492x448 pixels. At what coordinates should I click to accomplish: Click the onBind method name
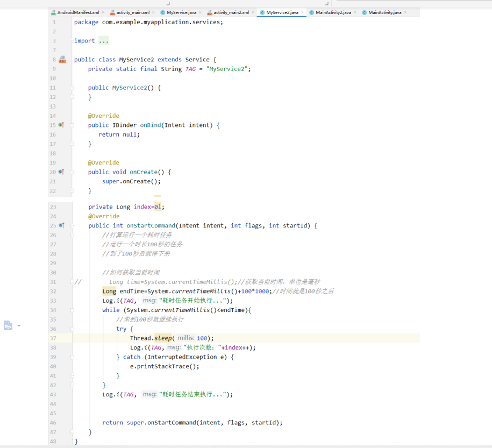[151, 125]
